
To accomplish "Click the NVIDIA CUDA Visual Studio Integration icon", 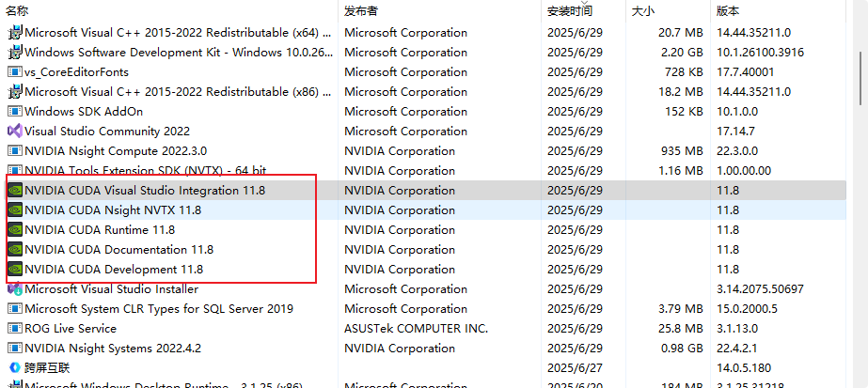I will coord(14,190).
